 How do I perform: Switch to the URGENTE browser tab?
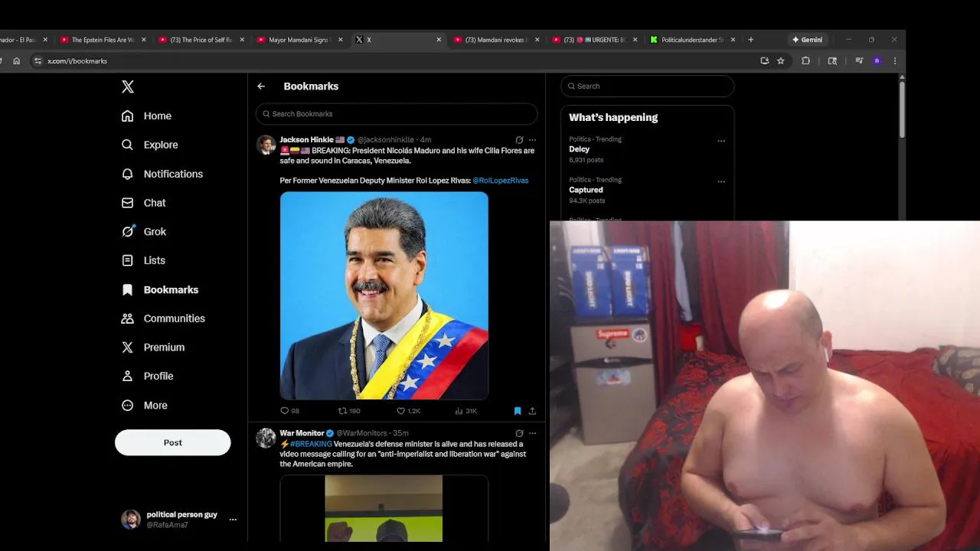pyautogui.click(x=594, y=40)
